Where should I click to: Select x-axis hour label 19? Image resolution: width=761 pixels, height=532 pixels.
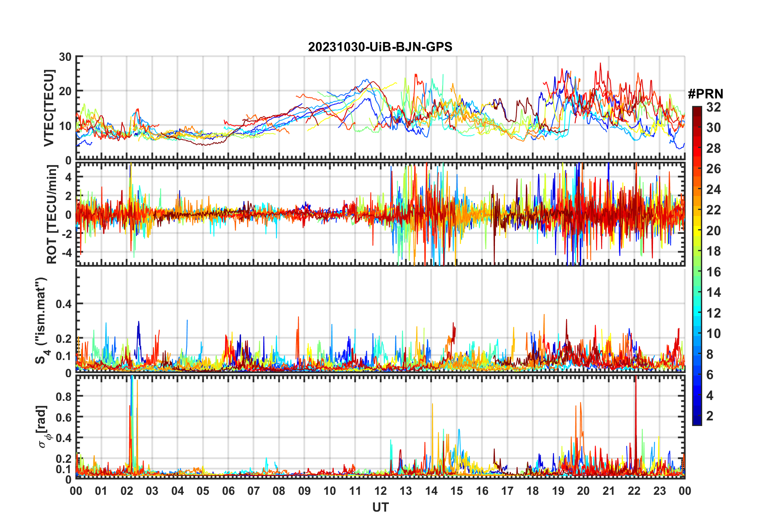pyautogui.click(x=558, y=491)
